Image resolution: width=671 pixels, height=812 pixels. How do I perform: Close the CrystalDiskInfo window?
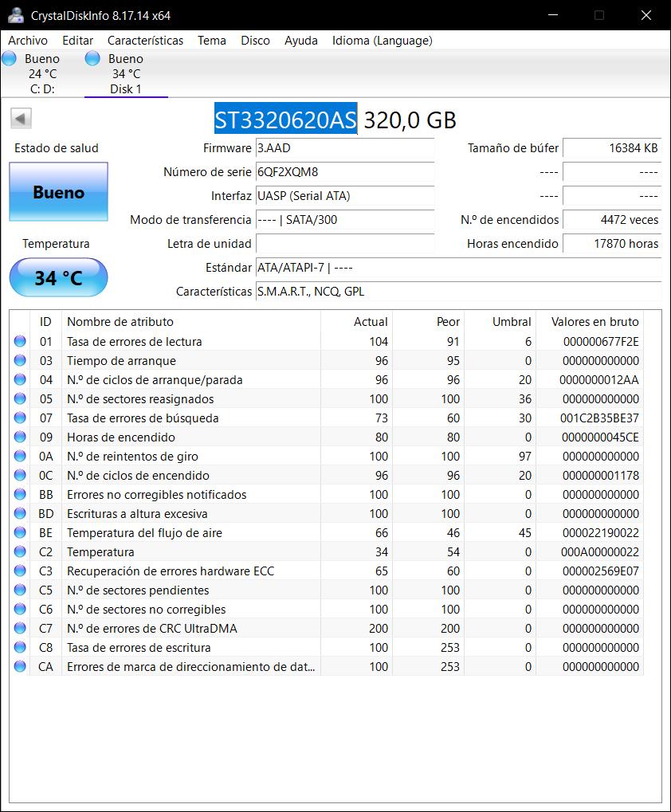pyautogui.click(x=646, y=15)
